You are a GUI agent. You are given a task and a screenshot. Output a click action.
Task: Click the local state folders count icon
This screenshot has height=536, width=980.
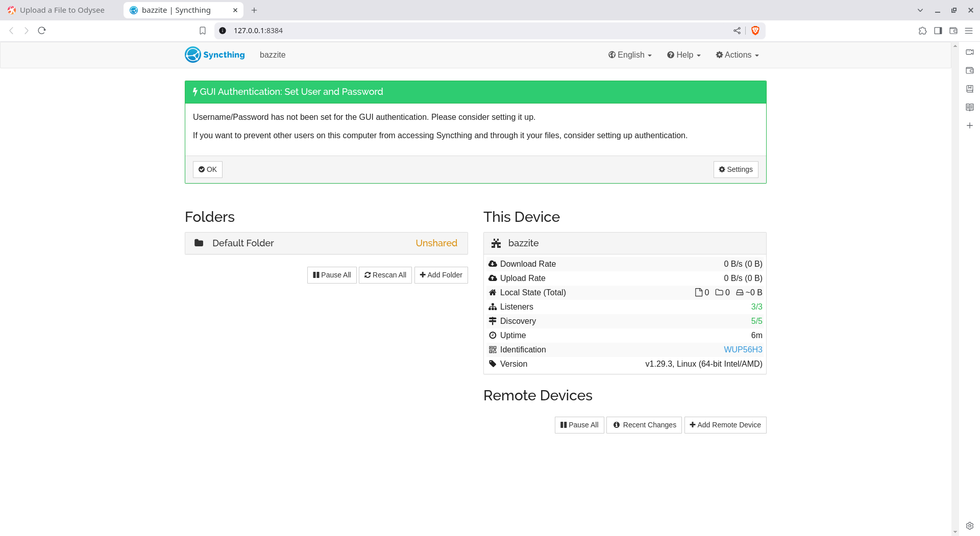point(719,292)
